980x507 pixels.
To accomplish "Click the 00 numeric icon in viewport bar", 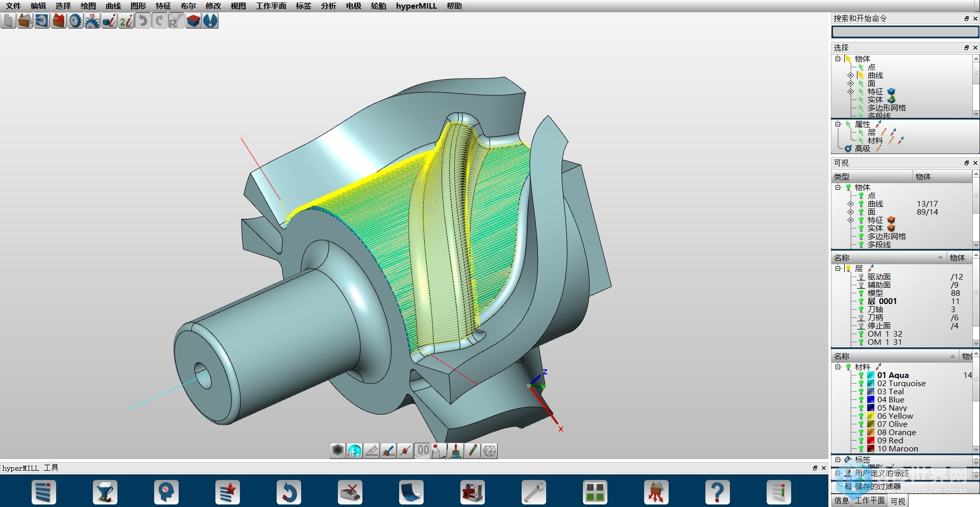I will (x=422, y=451).
